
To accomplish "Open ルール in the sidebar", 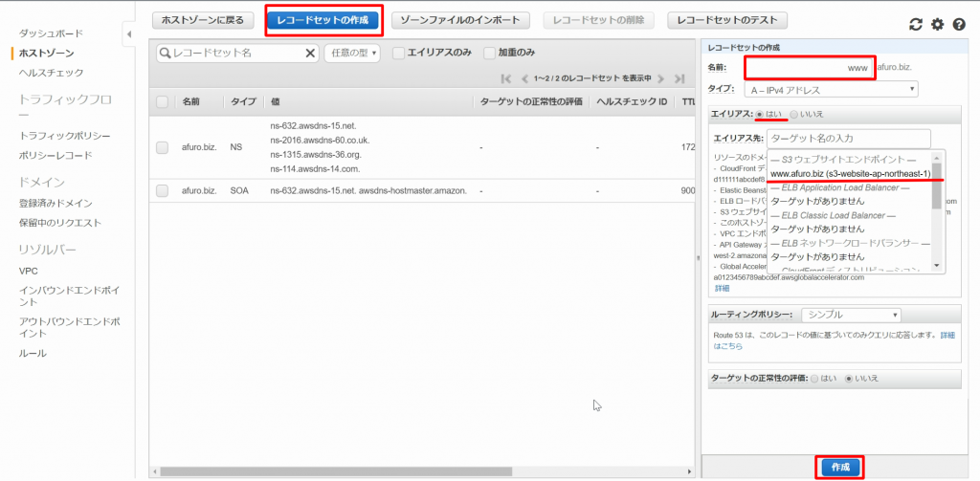I will pos(33,353).
